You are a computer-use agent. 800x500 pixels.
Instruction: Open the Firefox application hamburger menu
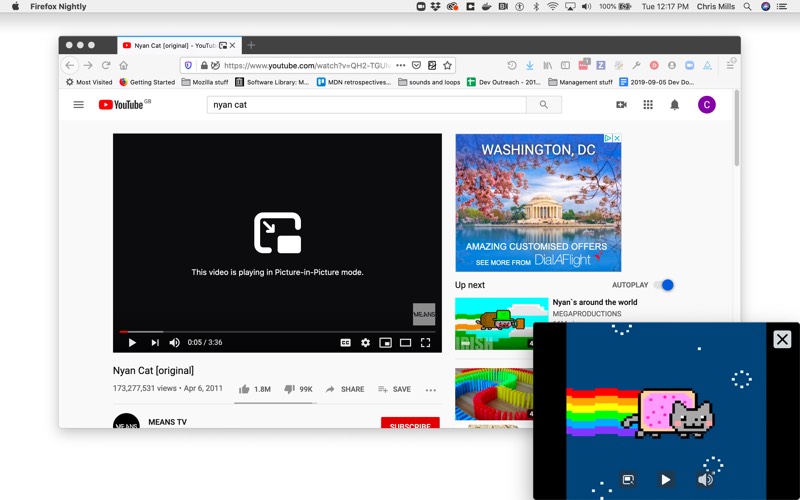[730, 65]
